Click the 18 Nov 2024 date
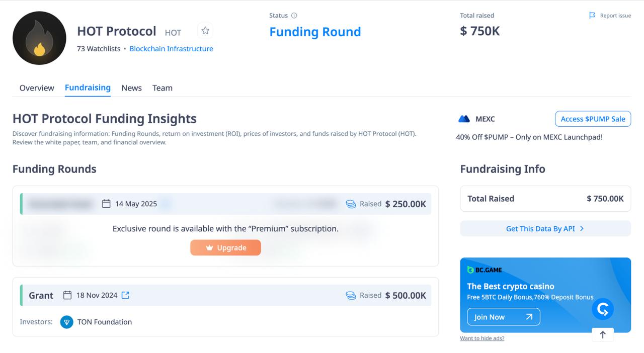This screenshot has height=353, width=644. (x=97, y=295)
